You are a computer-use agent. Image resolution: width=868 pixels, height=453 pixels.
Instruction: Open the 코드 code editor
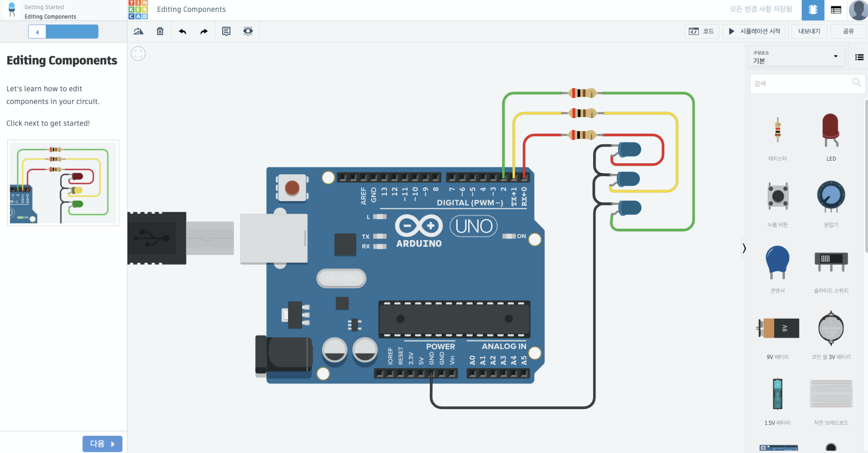tap(702, 31)
